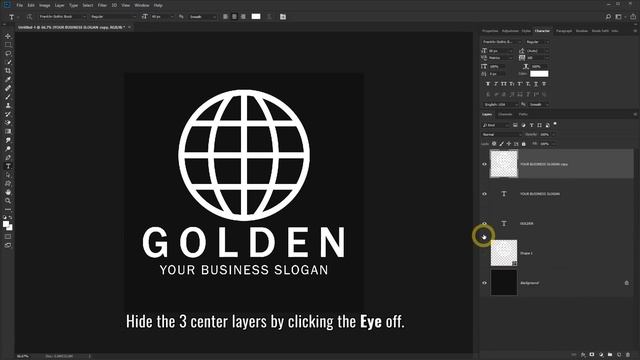Toggle Underline in Character panel
Viewport: 640px width, 360px height.
536,84
